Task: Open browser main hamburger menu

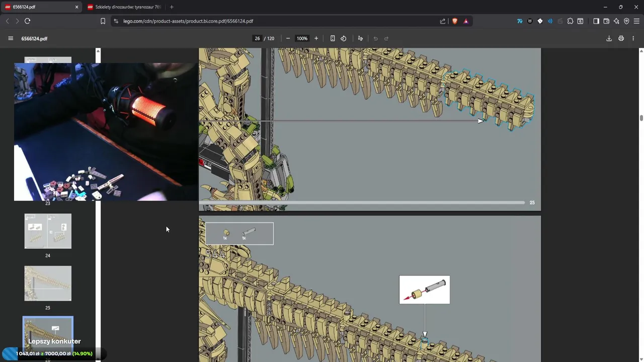Action: pos(636,21)
